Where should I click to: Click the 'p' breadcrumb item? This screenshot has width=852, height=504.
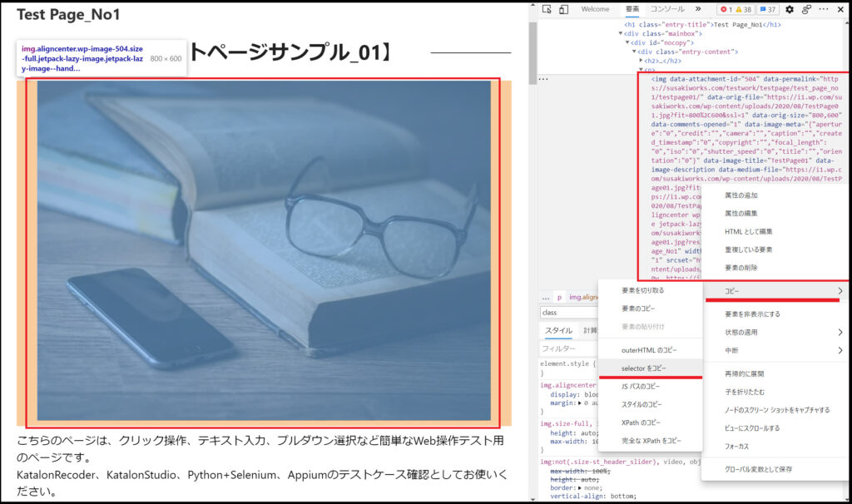559,297
